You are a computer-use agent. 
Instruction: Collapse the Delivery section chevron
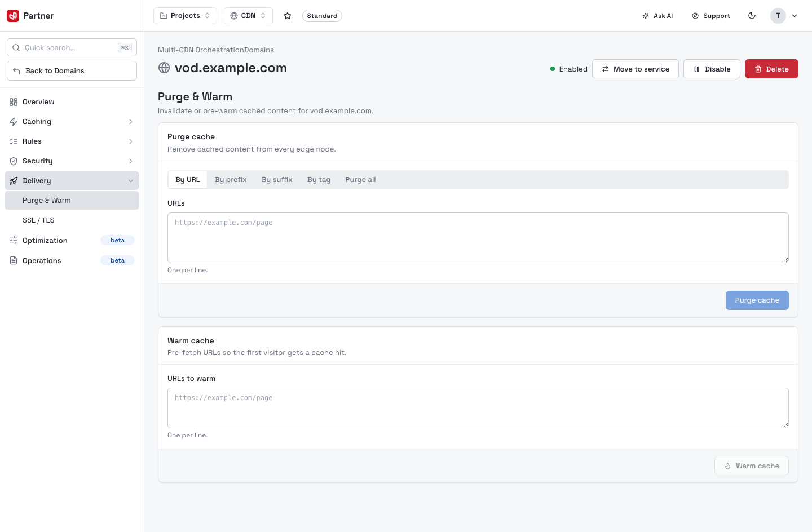131,181
